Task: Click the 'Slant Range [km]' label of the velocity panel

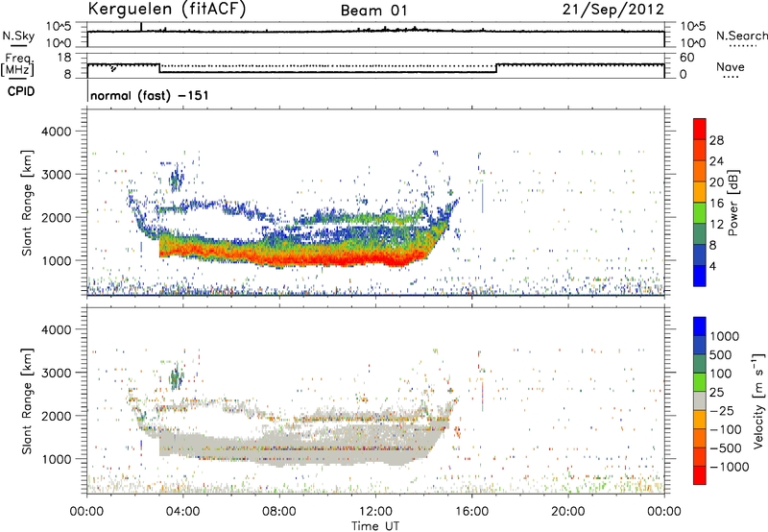Action: [x=27, y=401]
